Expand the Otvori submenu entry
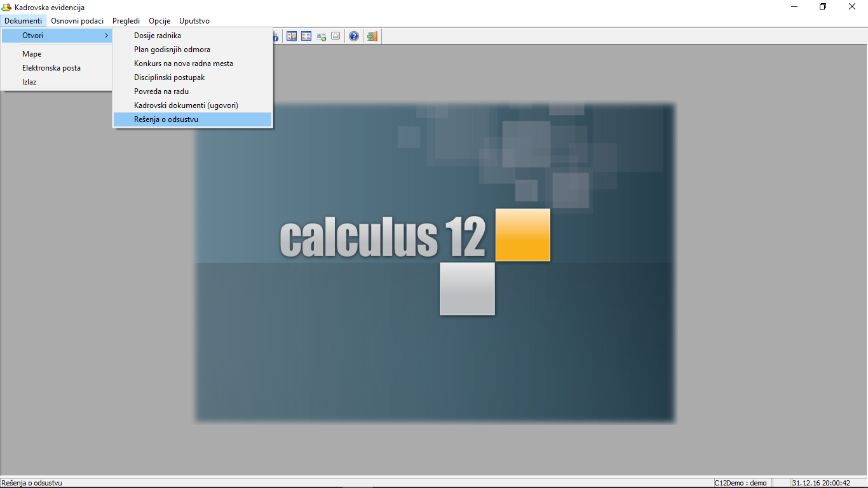This screenshot has width=868, height=488. click(x=57, y=36)
